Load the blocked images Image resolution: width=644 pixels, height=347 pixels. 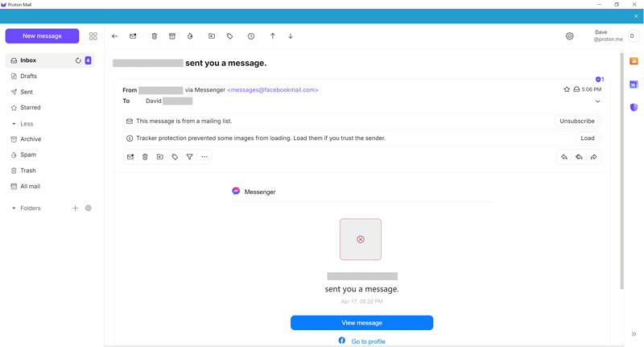(588, 138)
